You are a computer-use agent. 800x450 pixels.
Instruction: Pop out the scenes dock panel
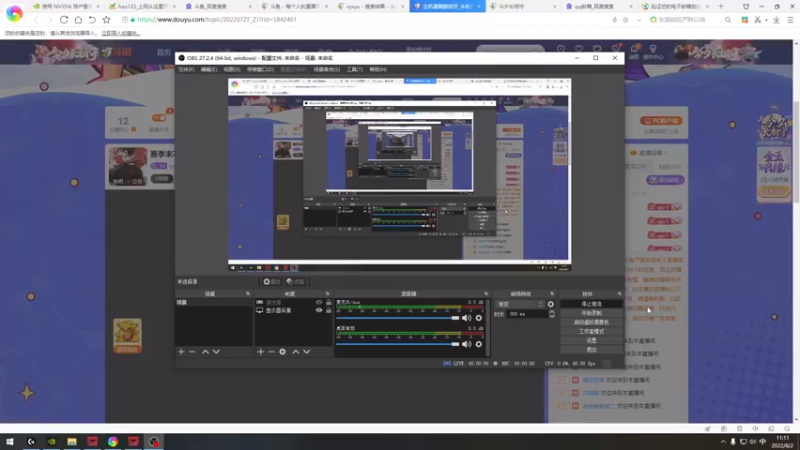point(248,294)
